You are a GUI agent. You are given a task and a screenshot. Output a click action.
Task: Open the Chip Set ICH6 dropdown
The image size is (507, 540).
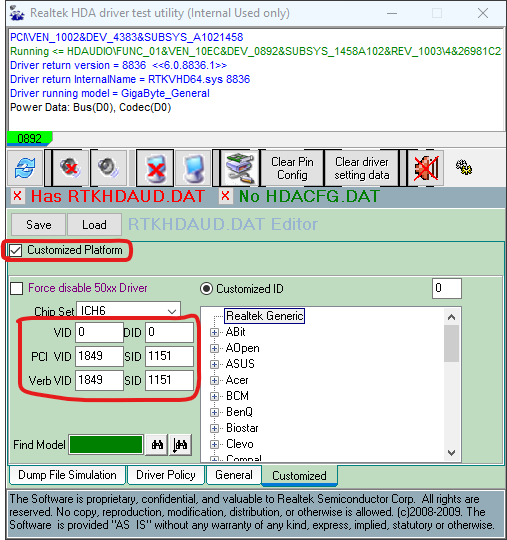128,311
